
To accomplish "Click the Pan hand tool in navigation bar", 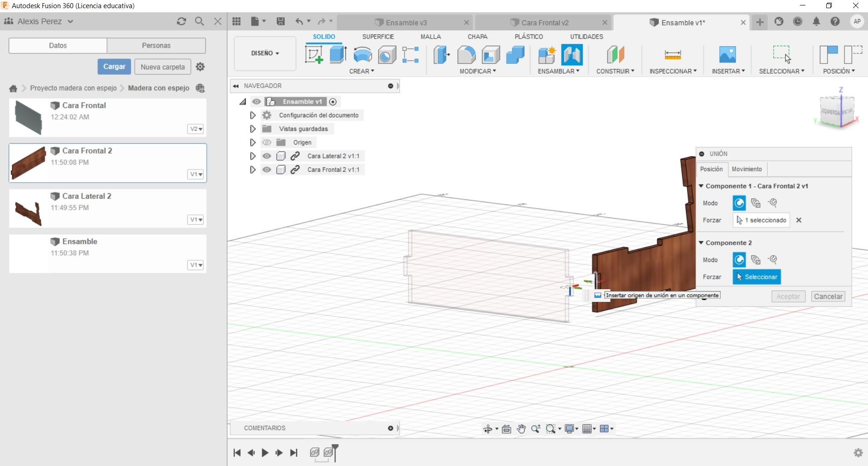I will (521, 429).
